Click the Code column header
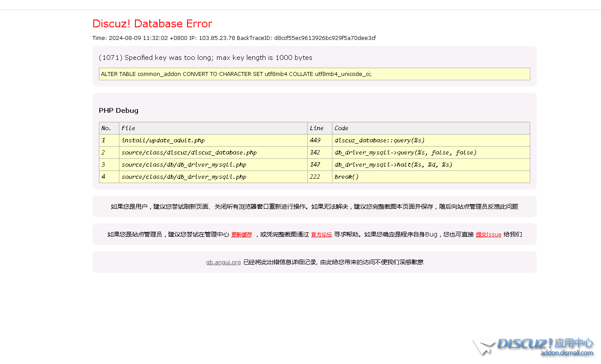The height and width of the screenshot is (364, 601). 341,128
